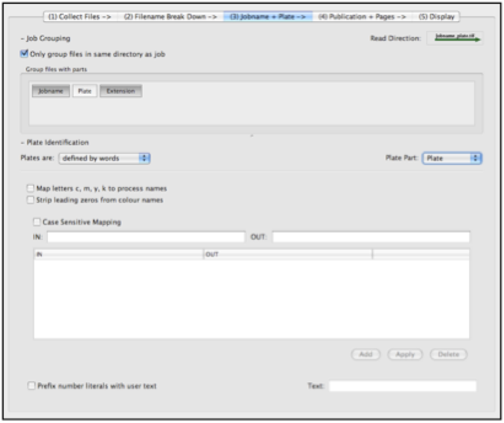Select the Plate part chip
Viewport: 504px width, 423px height.
click(x=83, y=91)
